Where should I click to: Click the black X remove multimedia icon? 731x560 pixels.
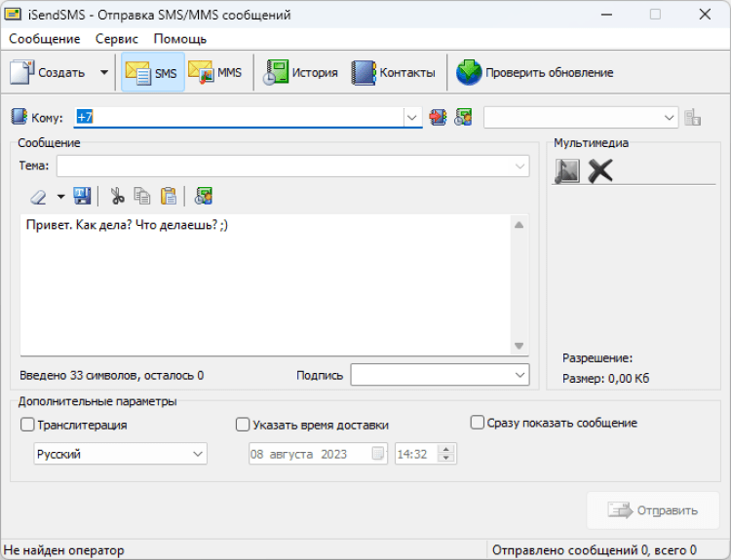point(600,170)
